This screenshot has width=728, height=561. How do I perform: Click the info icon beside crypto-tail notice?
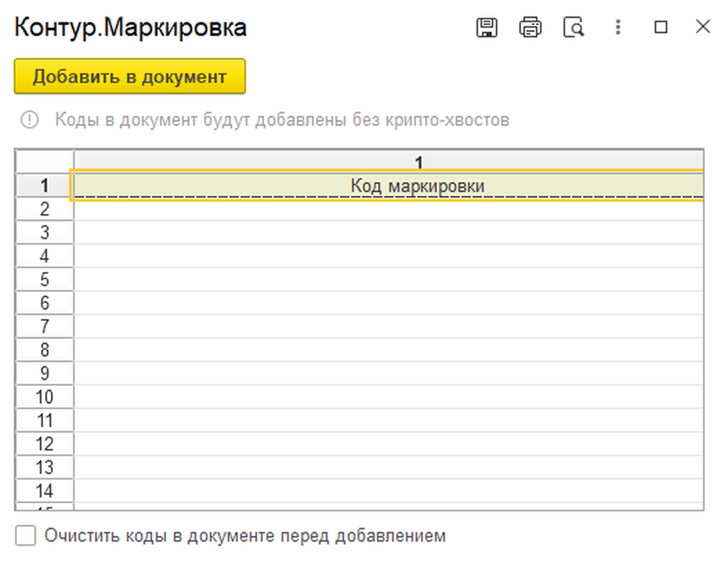coord(30,120)
